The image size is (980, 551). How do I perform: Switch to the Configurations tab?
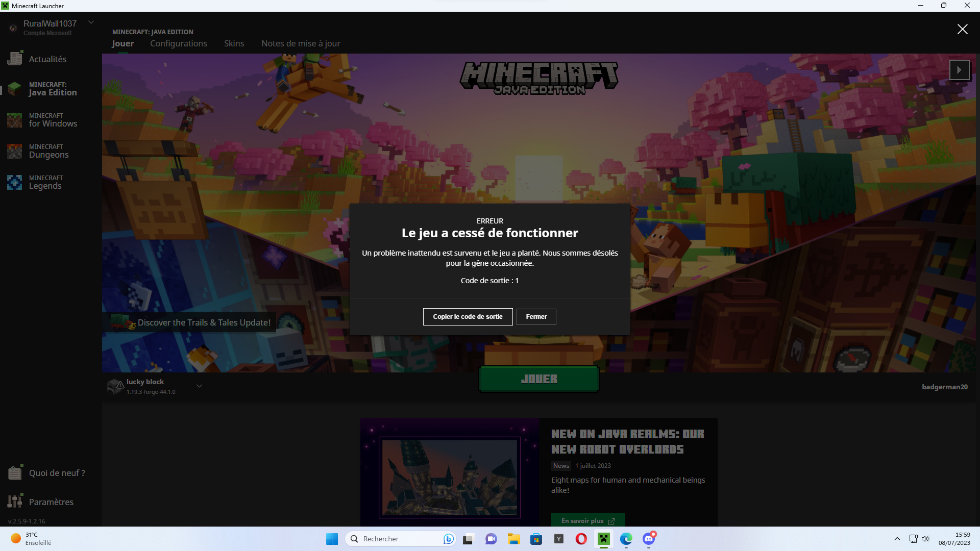click(x=179, y=44)
